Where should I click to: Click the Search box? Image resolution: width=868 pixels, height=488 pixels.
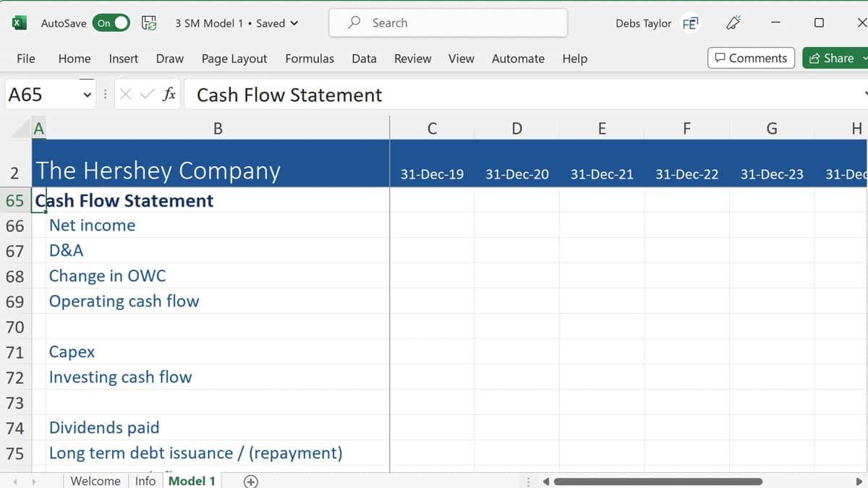[x=448, y=23]
